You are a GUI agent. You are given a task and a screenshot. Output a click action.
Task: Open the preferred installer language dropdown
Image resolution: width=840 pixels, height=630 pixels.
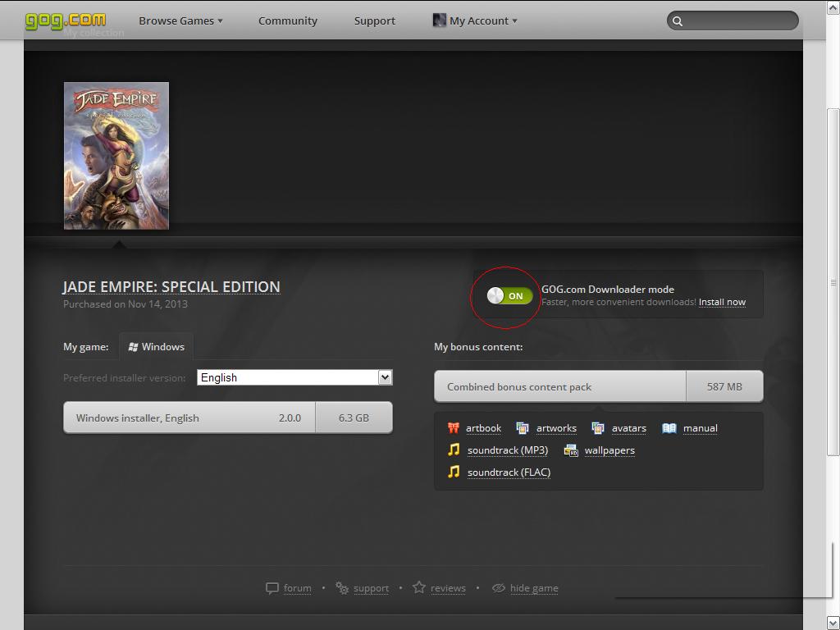[x=294, y=377]
